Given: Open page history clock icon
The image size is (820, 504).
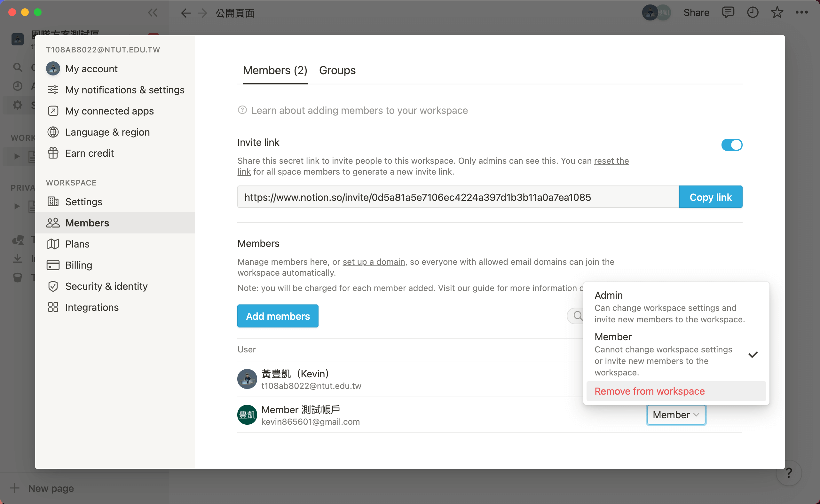Looking at the screenshot, I should [753, 13].
